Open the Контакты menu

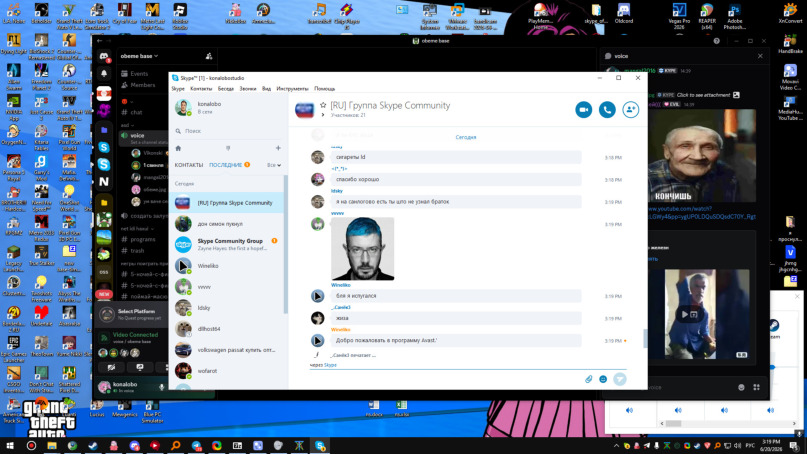(x=201, y=89)
